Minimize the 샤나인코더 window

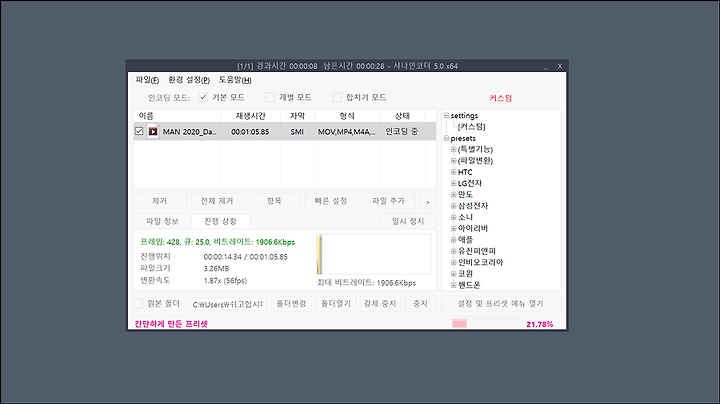pyautogui.click(x=546, y=66)
